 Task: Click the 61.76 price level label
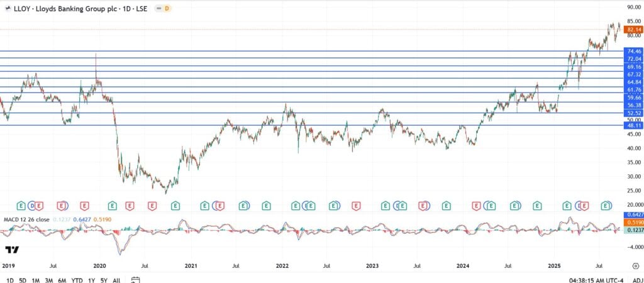click(633, 89)
